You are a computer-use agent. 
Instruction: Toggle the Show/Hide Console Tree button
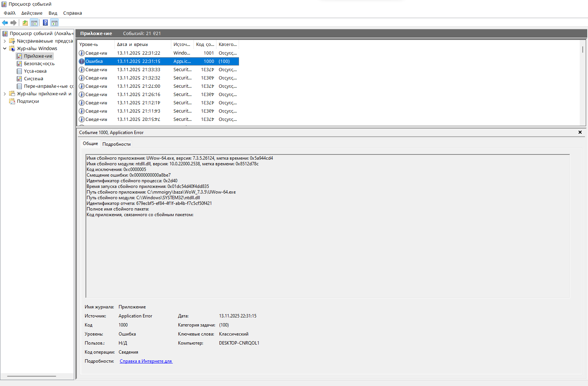(34, 23)
